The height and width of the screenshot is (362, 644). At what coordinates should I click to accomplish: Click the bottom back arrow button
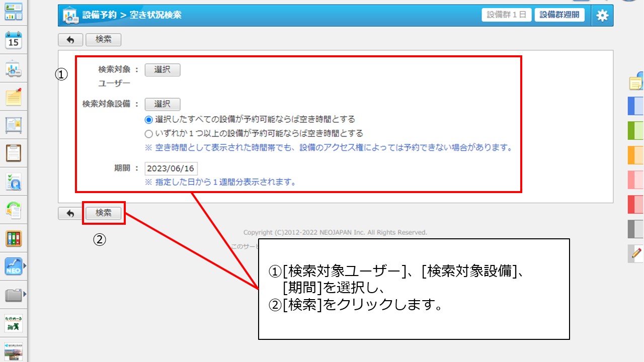pyautogui.click(x=70, y=214)
